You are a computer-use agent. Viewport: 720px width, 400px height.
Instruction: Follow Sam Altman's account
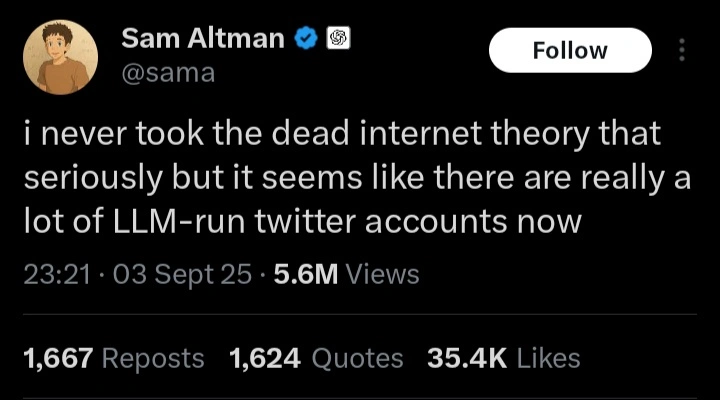[x=570, y=51]
